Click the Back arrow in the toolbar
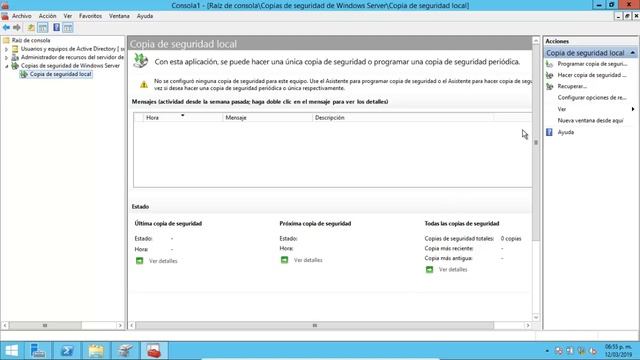Image resolution: width=640 pixels, height=360 pixels. [6, 27]
